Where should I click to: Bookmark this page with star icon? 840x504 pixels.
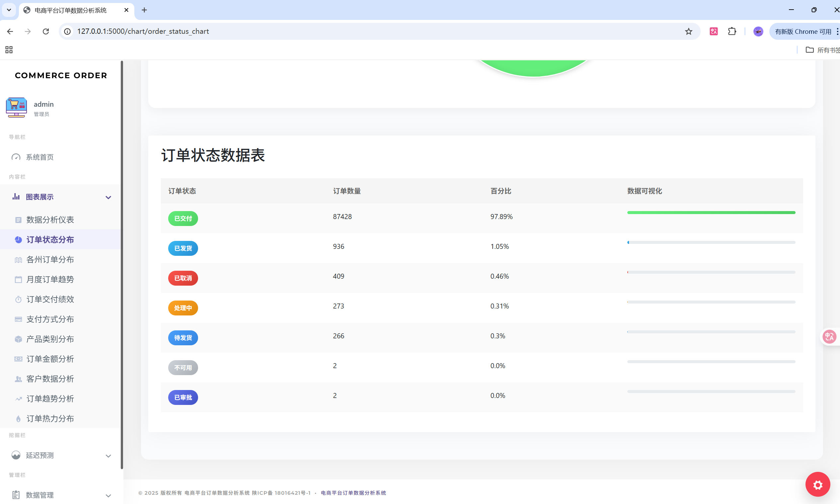(x=688, y=31)
